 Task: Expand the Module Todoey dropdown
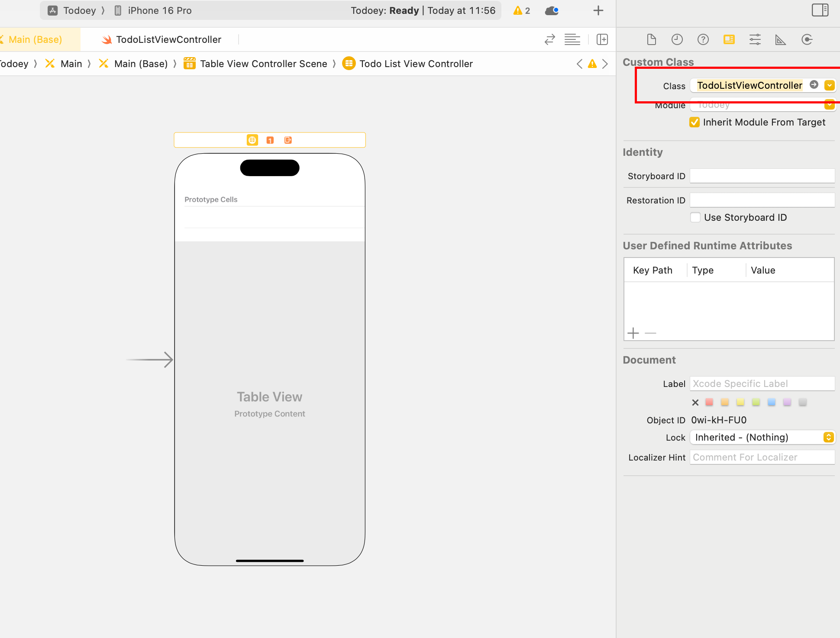830,105
